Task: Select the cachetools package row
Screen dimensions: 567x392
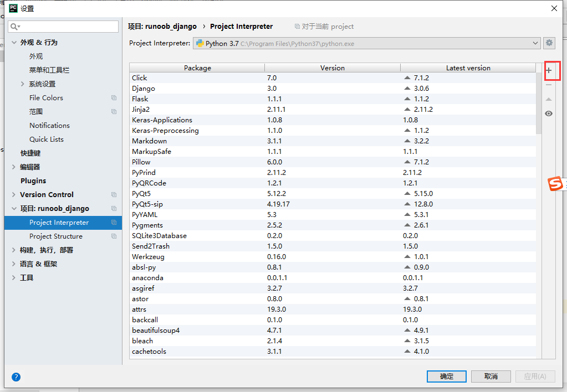Action: coord(333,351)
